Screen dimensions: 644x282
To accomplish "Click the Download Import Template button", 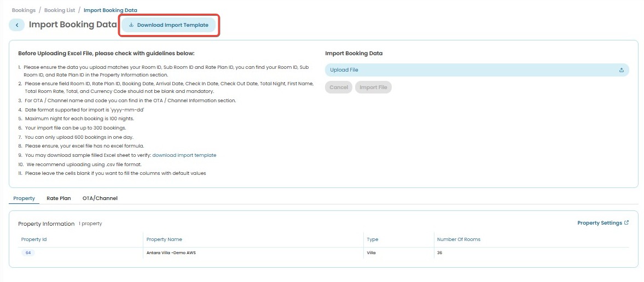I will 169,25.
